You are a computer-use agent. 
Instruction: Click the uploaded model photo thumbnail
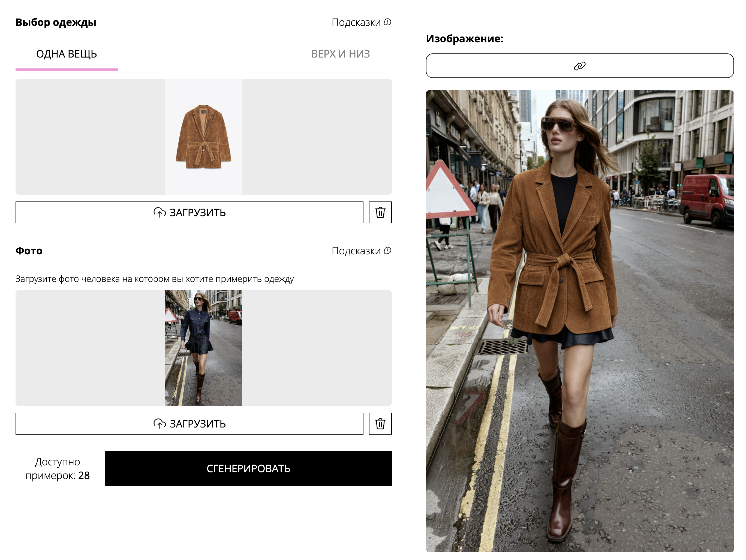pyautogui.click(x=203, y=348)
